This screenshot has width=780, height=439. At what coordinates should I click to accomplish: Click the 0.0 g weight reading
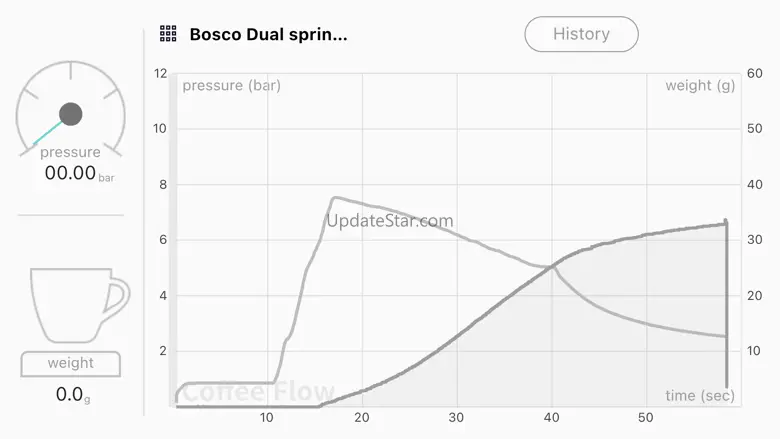click(x=71, y=395)
